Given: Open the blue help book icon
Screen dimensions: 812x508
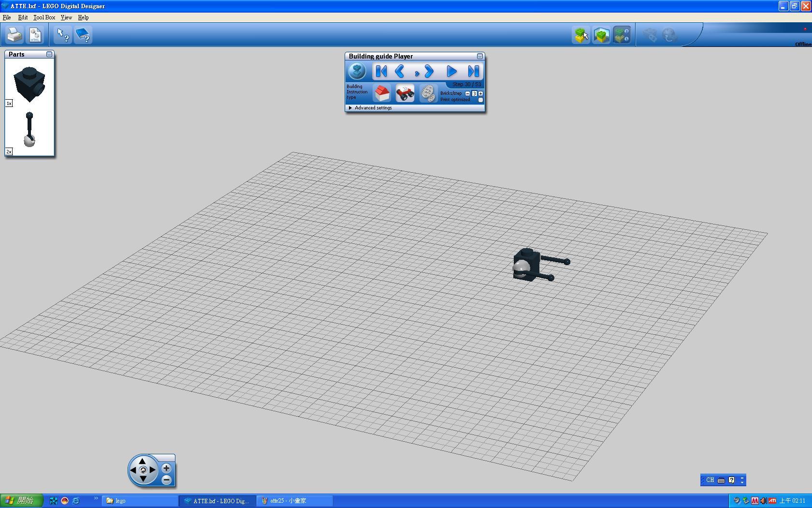Looking at the screenshot, I should click(x=83, y=35).
